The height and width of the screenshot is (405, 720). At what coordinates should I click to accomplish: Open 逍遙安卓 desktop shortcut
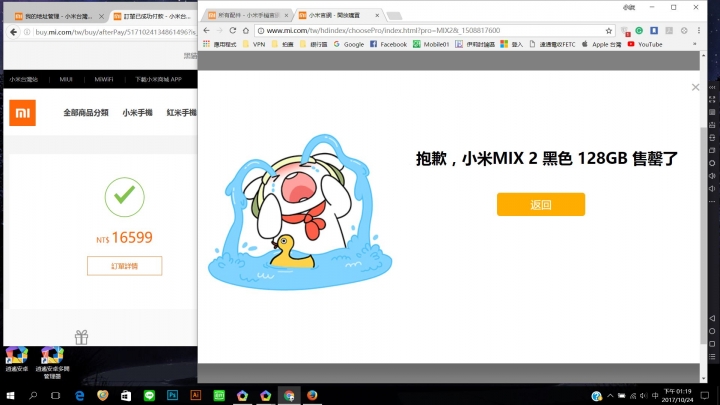17,360
